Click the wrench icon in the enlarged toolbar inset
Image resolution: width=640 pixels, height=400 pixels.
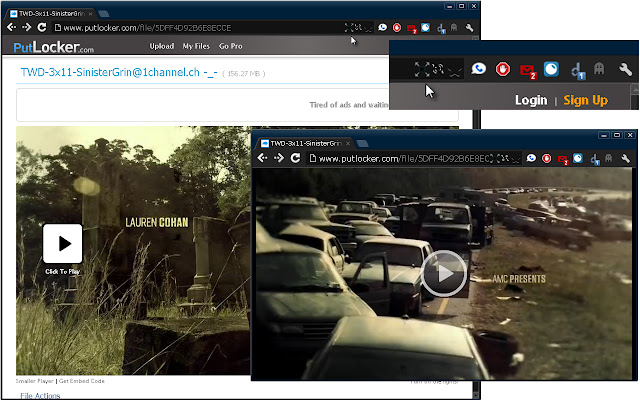[625, 69]
